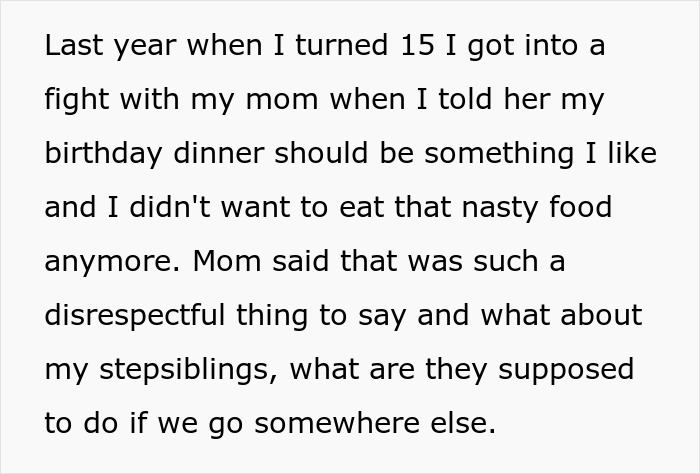The width and height of the screenshot is (700, 474).
Task: Click the word 'about' ending sixth line
Action: 601,316
